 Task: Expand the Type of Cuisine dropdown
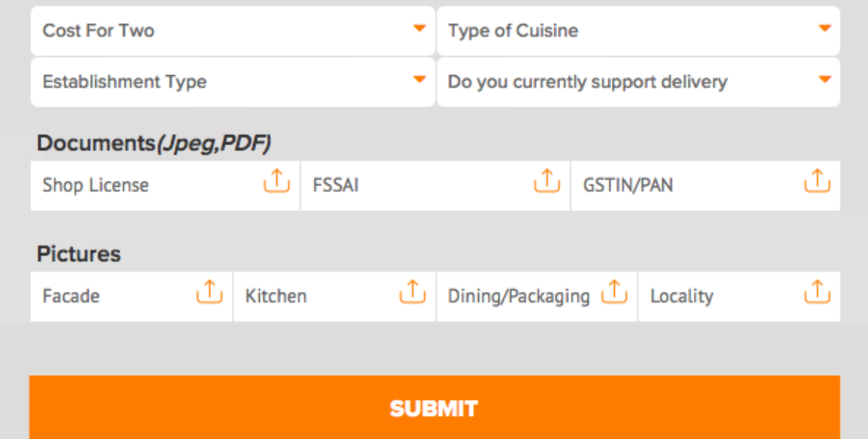tap(638, 31)
